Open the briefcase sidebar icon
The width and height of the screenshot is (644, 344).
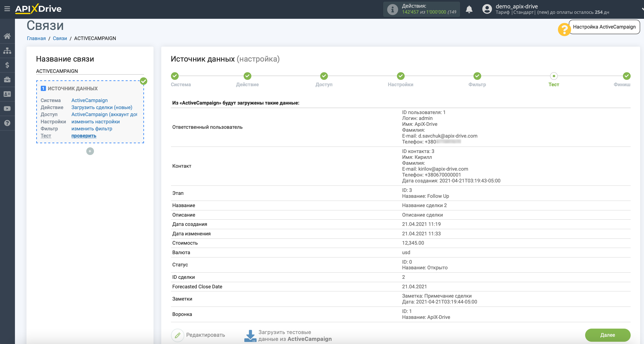point(7,80)
